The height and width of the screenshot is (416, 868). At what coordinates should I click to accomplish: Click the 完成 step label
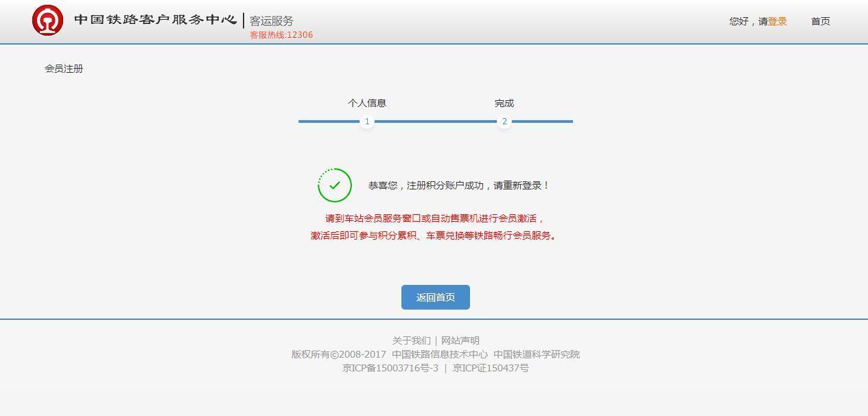tap(504, 103)
